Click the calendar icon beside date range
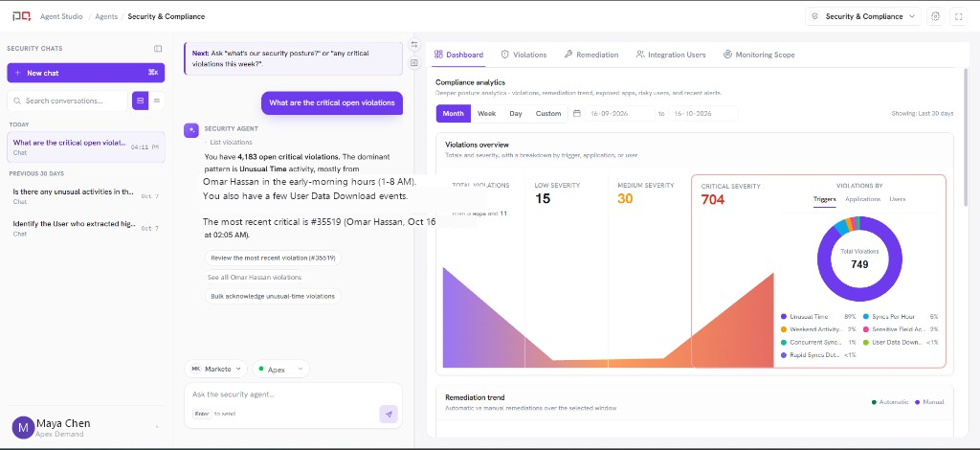Screen dimensions: 980x450 tap(577, 114)
